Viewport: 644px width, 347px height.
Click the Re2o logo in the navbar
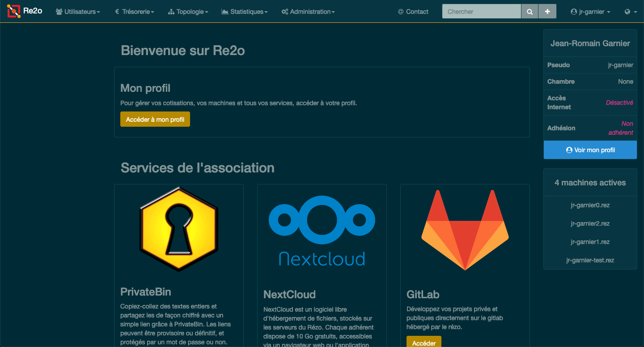tap(25, 11)
